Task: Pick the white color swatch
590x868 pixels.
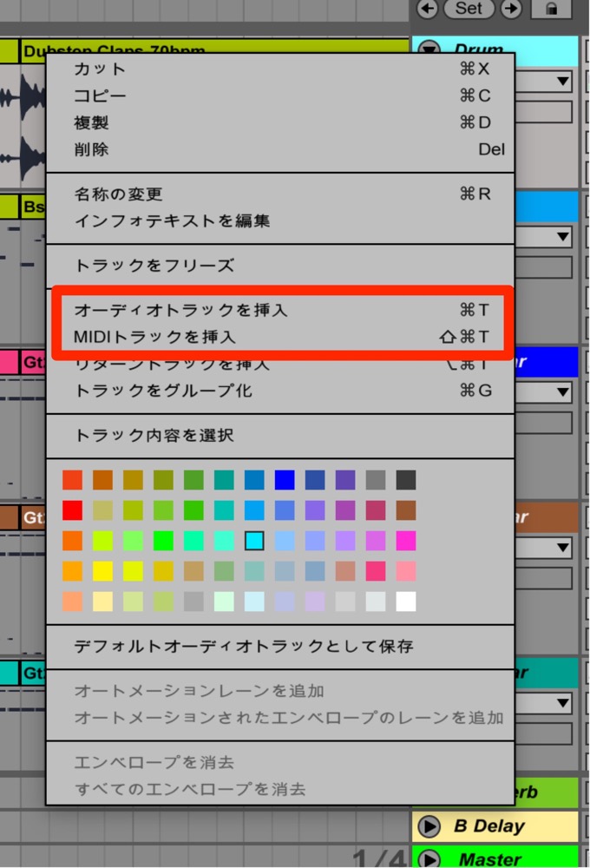Action: tap(406, 602)
